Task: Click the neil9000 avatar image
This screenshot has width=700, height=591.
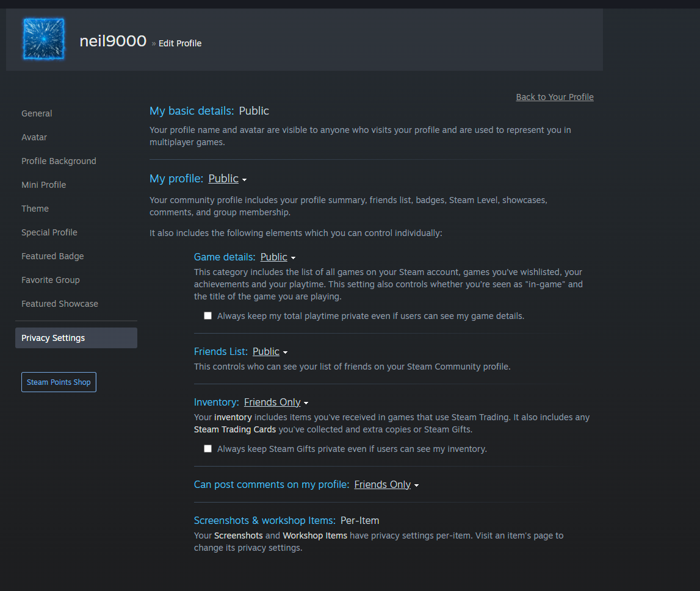Action: coord(44,39)
